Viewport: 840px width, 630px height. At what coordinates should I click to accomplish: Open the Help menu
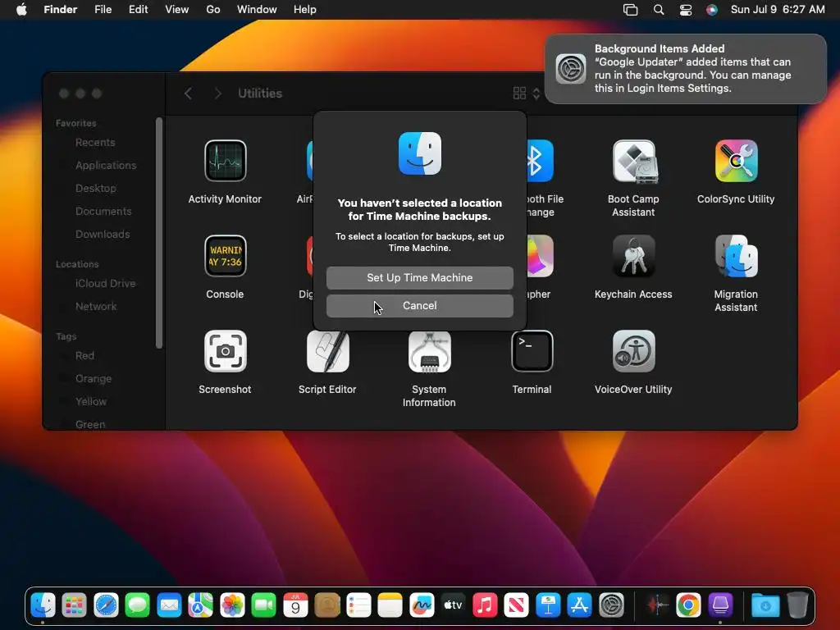(x=305, y=10)
